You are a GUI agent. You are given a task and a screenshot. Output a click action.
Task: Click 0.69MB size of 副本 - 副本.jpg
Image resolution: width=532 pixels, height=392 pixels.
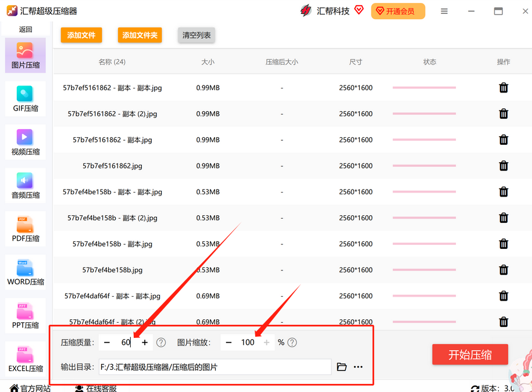tap(208, 296)
